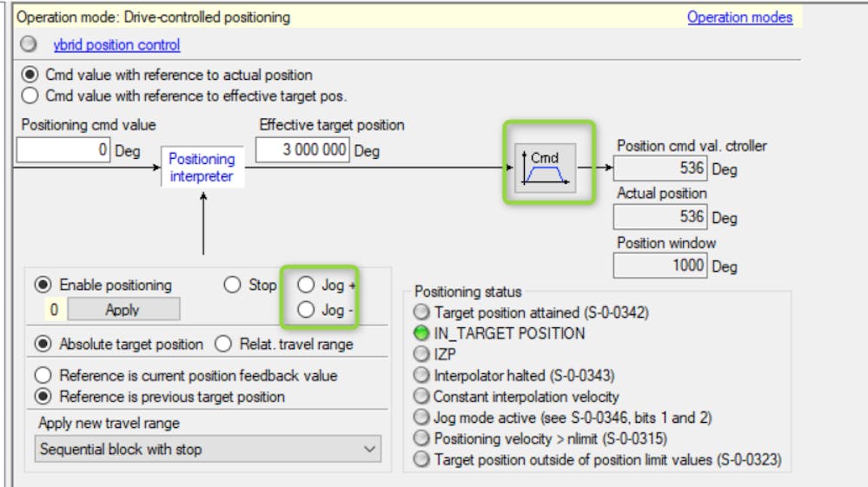Screen dimensions: 868x487
Task: Open the Positioning interpreter block
Action: click(202, 168)
